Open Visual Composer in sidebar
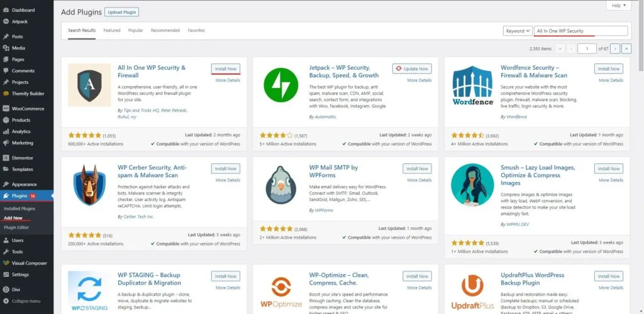The image size is (644, 314). (x=29, y=263)
